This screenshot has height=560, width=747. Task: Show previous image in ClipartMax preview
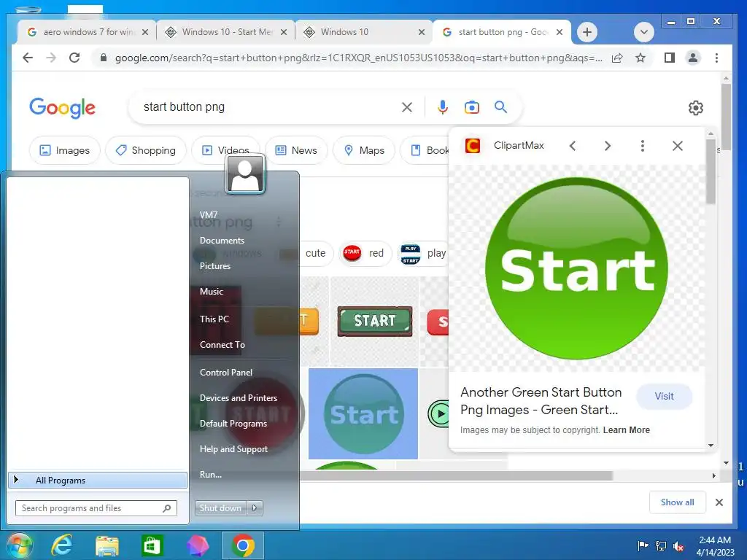point(573,146)
